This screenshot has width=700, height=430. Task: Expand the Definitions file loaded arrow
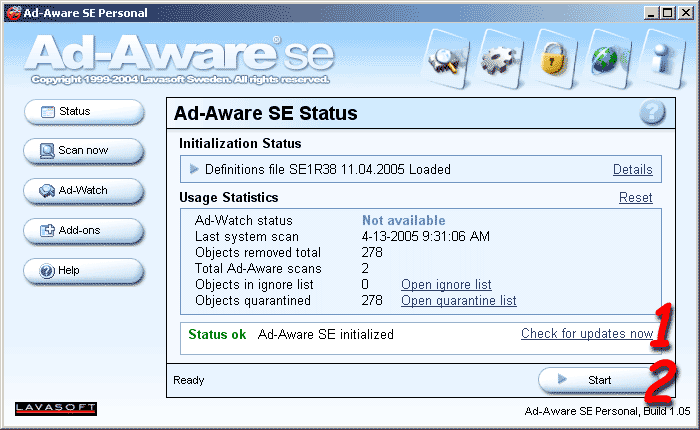(195, 170)
